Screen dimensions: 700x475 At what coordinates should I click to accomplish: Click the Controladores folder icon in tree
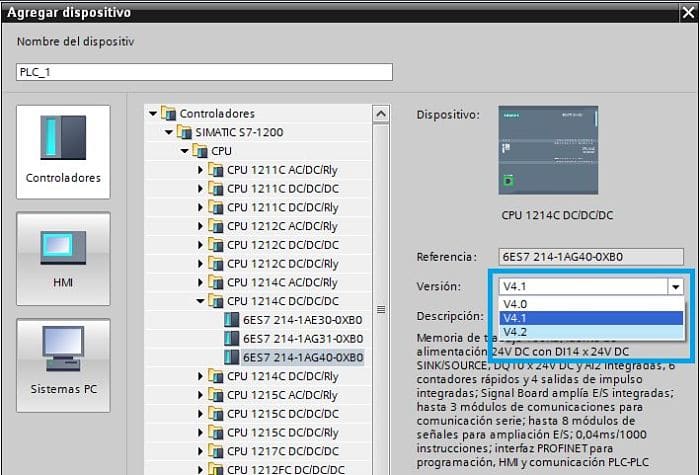(168, 113)
